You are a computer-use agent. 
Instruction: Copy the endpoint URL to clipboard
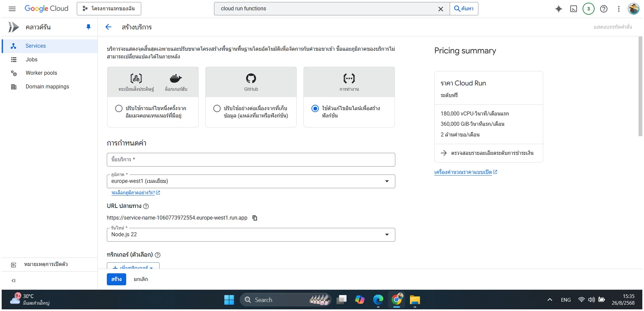point(255,218)
